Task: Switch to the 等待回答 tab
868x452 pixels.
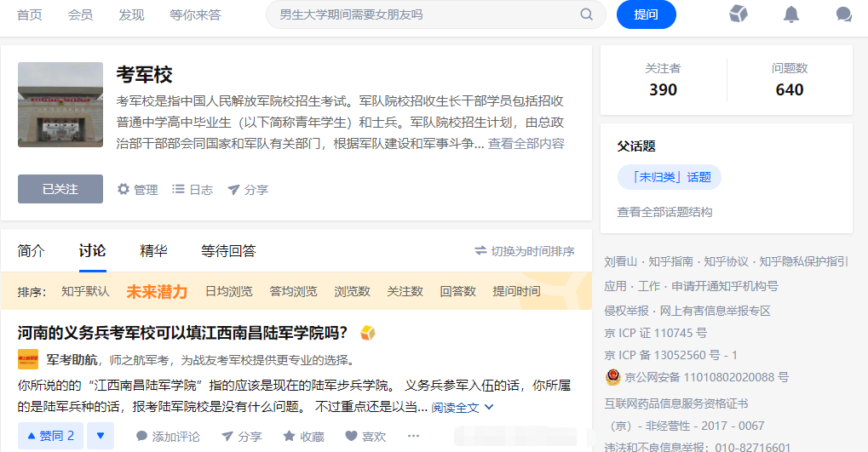Action: pyautogui.click(x=228, y=251)
